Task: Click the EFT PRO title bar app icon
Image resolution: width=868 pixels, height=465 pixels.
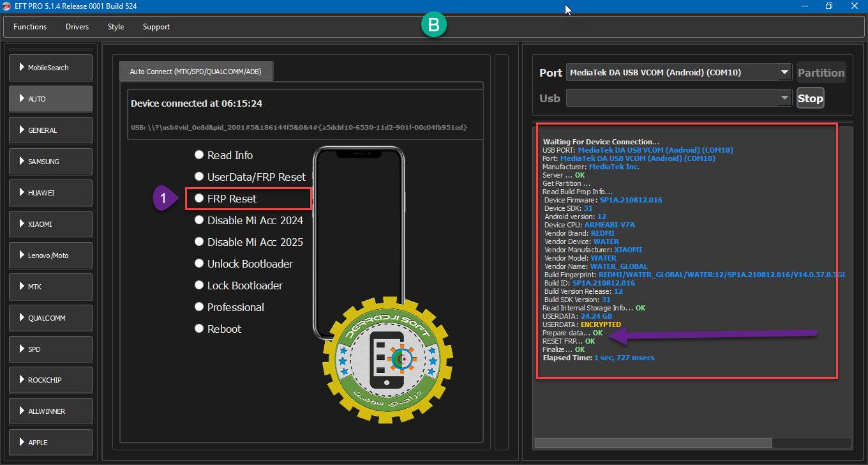Action: 8,6
